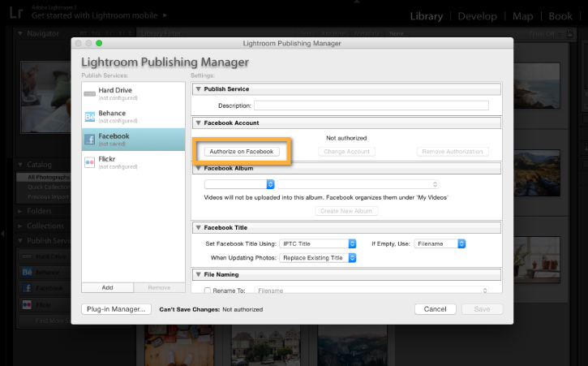Viewport: 588px width, 366px height.
Task: Choose Text in Library Filter bar
Action: 306,33
